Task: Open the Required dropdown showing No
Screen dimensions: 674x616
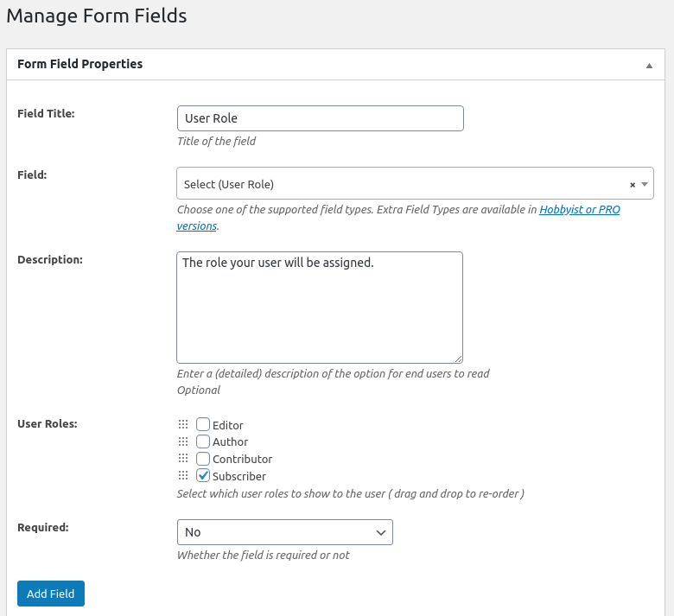Action: pos(284,532)
